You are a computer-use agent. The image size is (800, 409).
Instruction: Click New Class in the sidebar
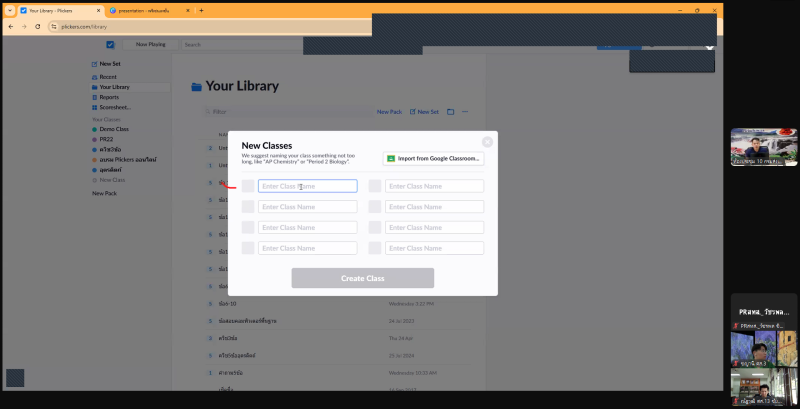[x=109, y=180]
